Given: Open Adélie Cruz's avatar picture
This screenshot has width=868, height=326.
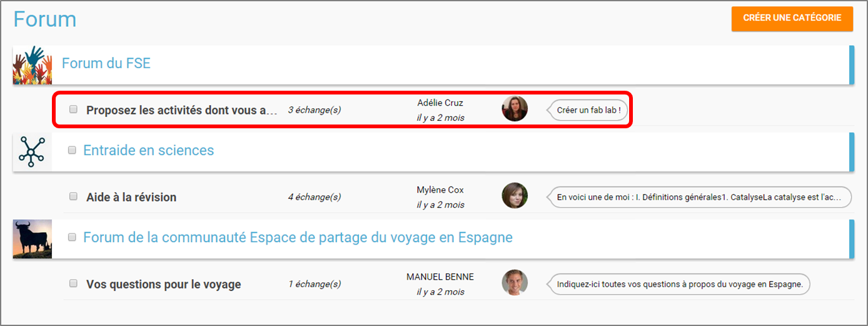Looking at the screenshot, I should 515,109.
